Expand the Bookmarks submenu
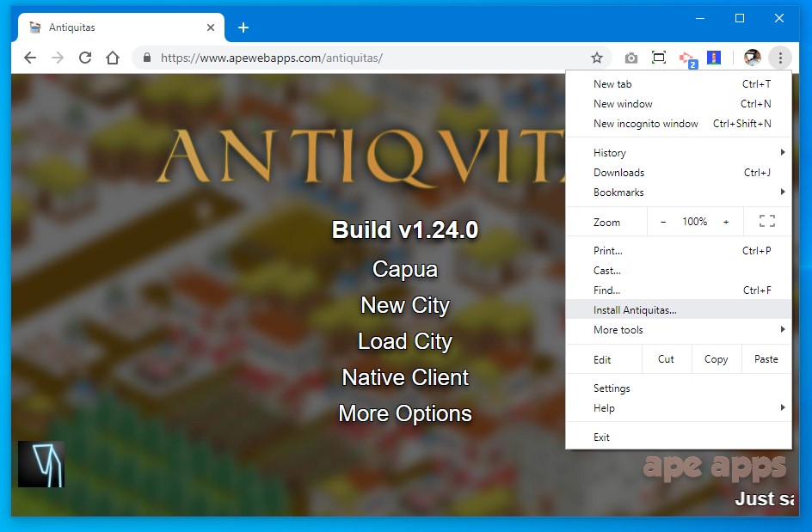Viewport: 812px width, 532px height. pos(679,192)
